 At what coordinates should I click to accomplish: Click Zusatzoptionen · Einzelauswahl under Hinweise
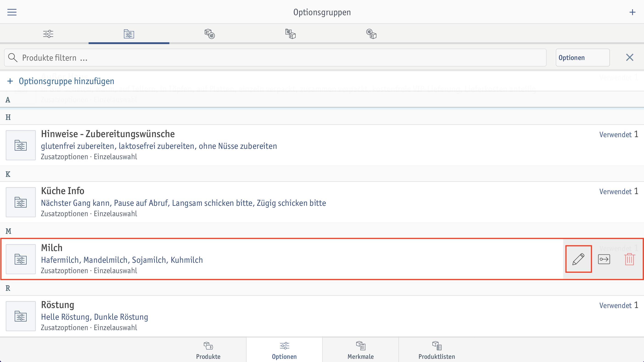pos(89,157)
